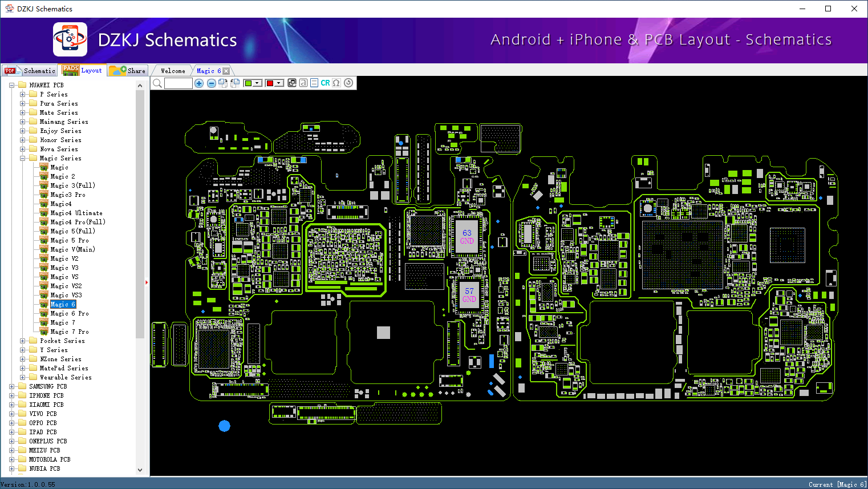Screen dimensions: 868x489
Task: Zoom in with the blue plus button
Action: click(199, 83)
